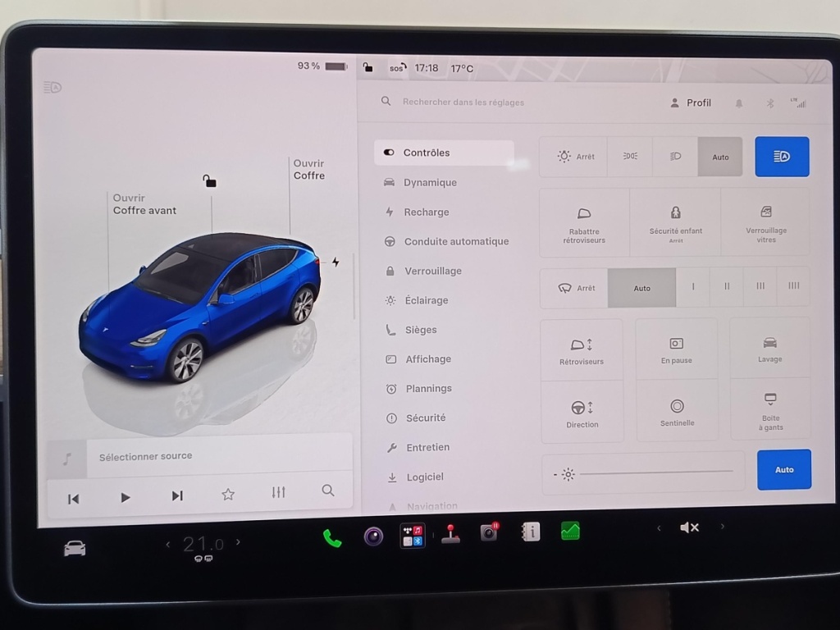Toggle the blue auto high beam button
The height and width of the screenshot is (630, 840).
pyautogui.click(x=782, y=157)
